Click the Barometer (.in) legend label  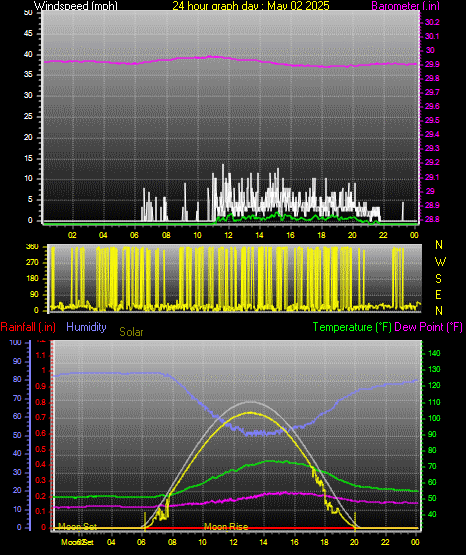click(x=405, y=6)
